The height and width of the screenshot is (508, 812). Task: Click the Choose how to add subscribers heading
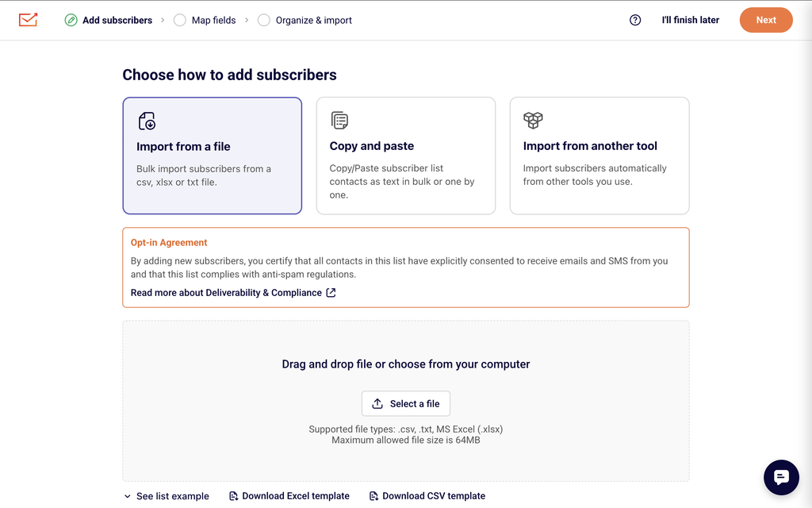point(229,75)
